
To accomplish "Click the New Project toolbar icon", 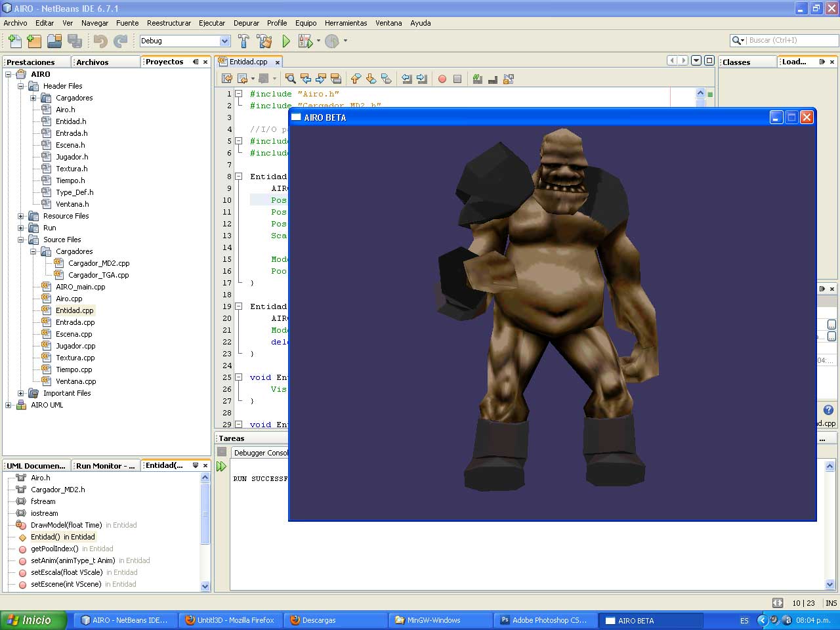I will pyautogui.click(x=34, y=41).
